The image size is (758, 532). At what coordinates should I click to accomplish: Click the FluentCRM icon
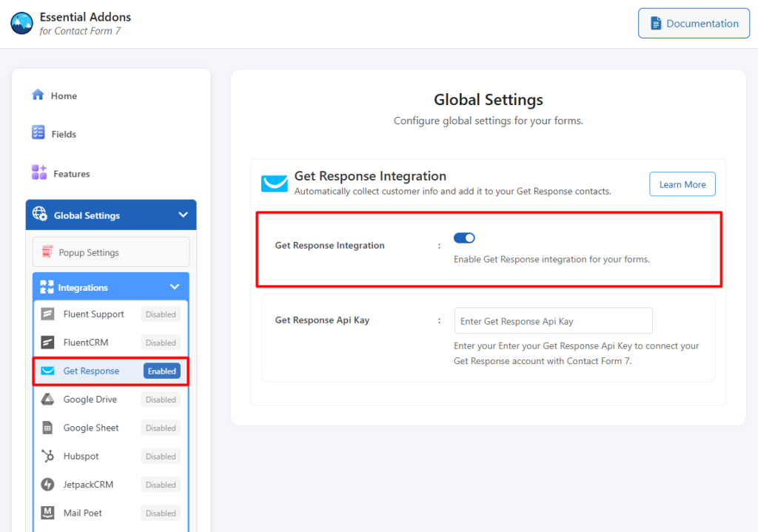47,343
